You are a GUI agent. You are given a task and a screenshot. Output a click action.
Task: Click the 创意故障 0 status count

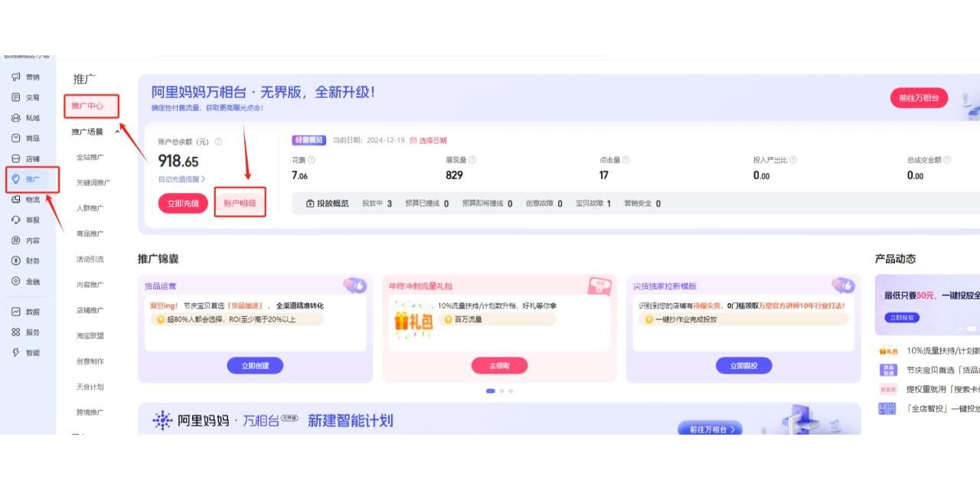544,204
